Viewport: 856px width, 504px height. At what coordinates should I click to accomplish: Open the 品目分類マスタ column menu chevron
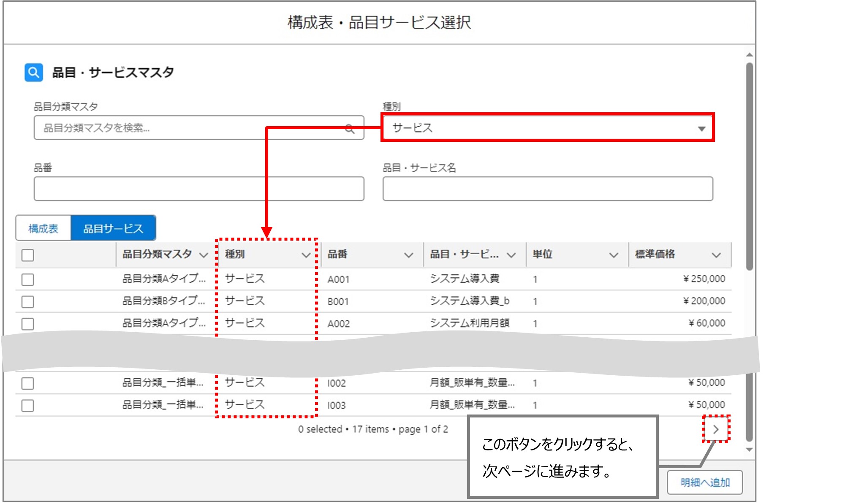point(204,255)
